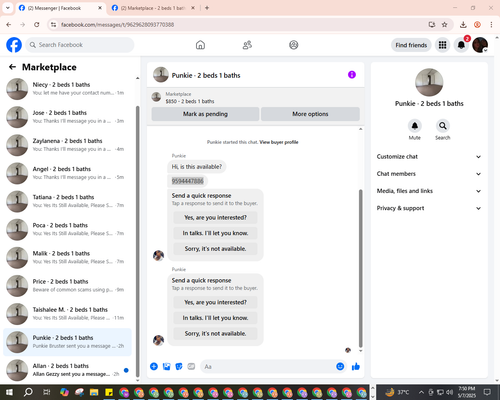This screenshot has width=500, height=400.
Task: Go to the Home feed icon
Action: click(x=200, y=45)
